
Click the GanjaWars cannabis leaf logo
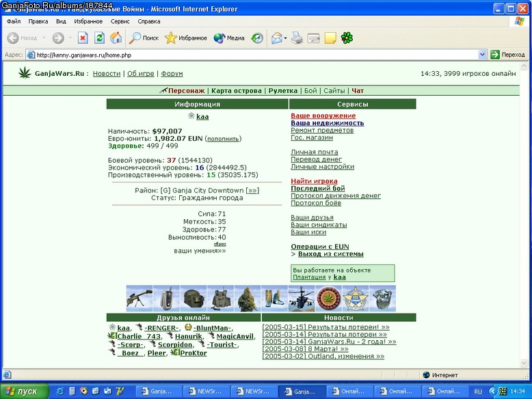click(x=25, y=73)
